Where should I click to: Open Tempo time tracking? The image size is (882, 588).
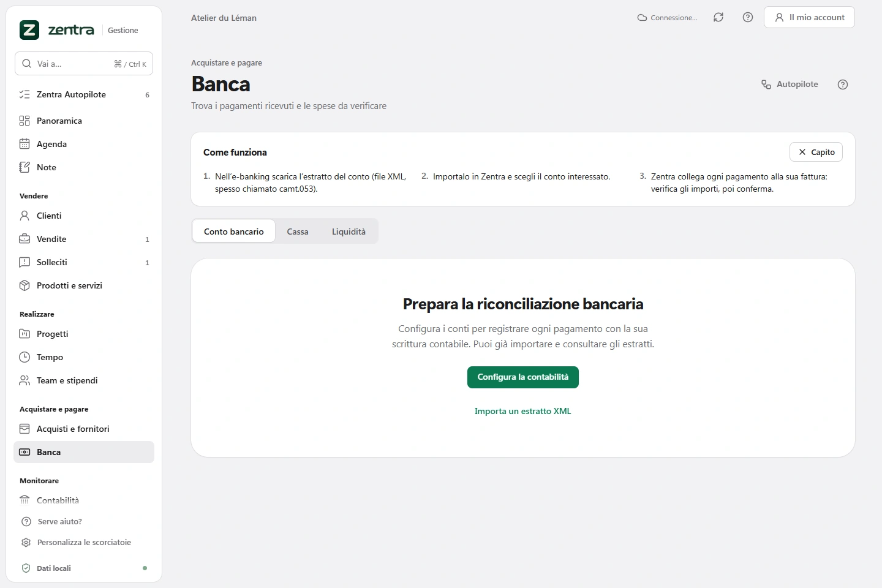click(84, 357)
